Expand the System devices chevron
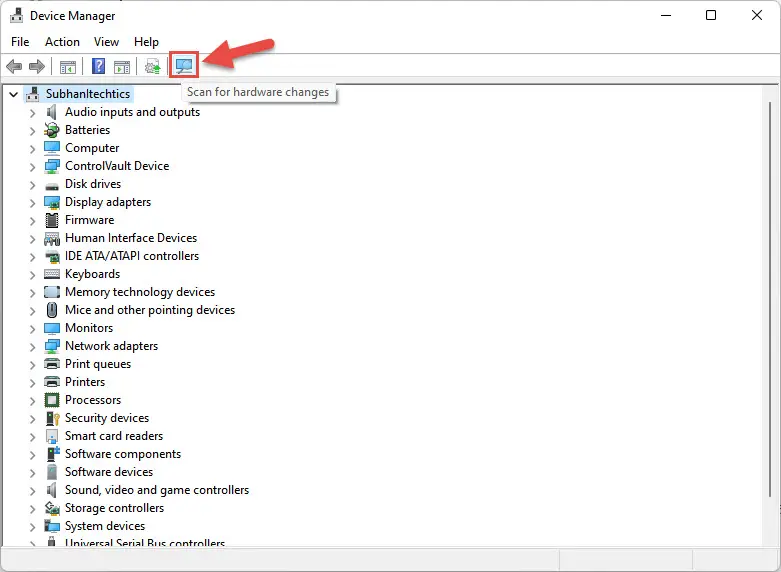This screenshot has width=781, height=572. tap(33, 527)
